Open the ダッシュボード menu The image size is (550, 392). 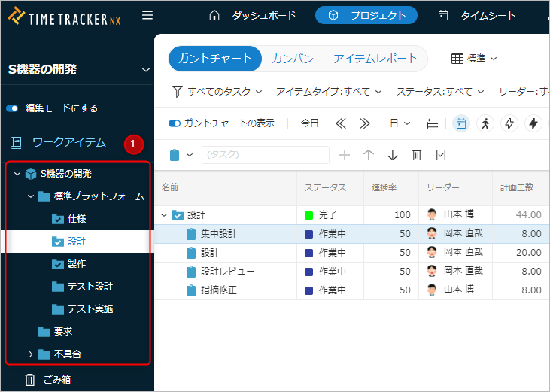coord(252,15)
